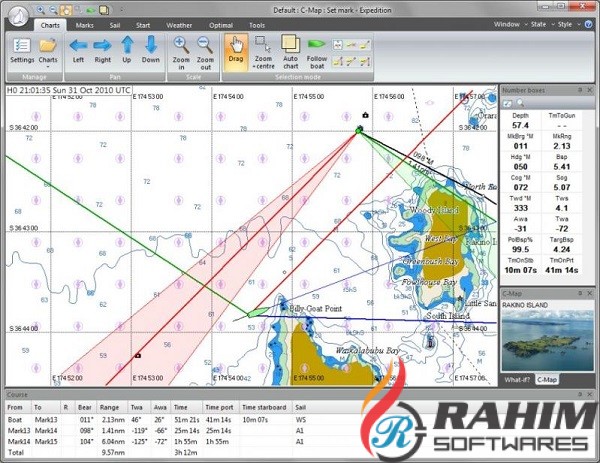Switch to the Tools ribbon tab

[x=257, y=25]
